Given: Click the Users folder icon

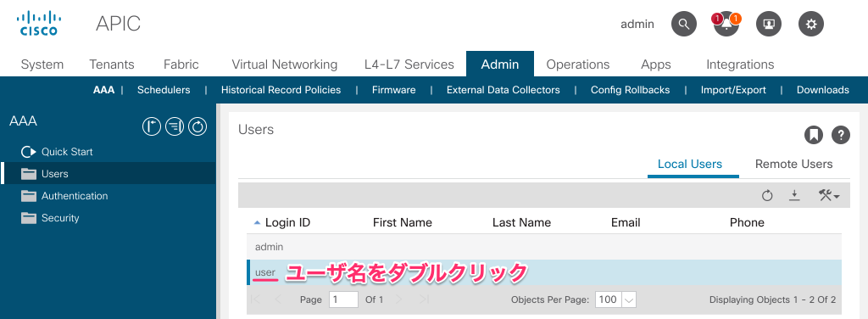Looking at the screenshot, I should pos(28,174).
